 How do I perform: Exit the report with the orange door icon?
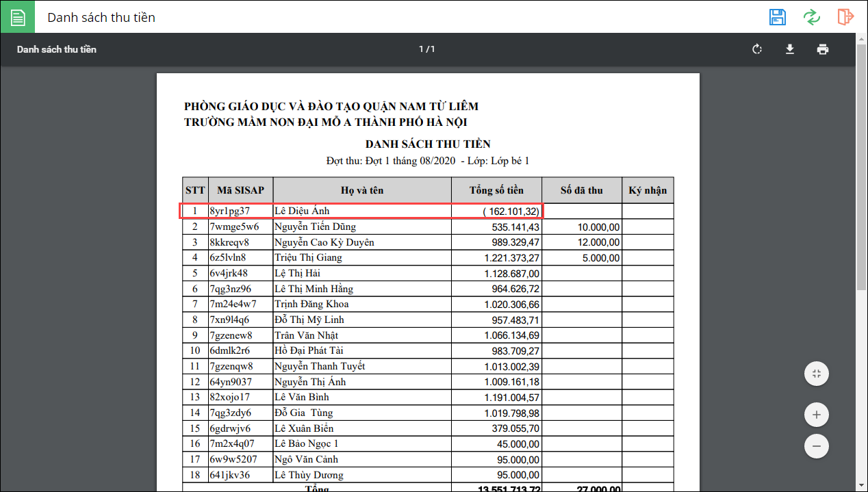[845, 16]
